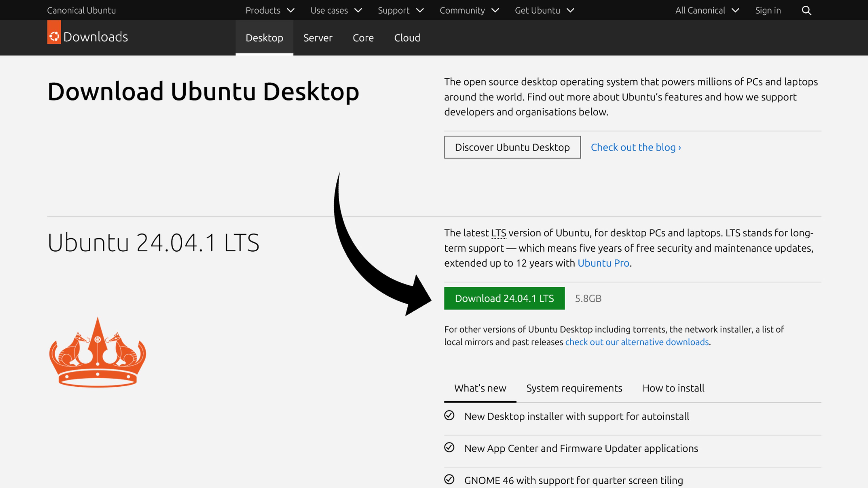This screenshot has height=488, width=868.
Task: Click checkmark icon beside New App Center
Action: (x=449, y=447)
